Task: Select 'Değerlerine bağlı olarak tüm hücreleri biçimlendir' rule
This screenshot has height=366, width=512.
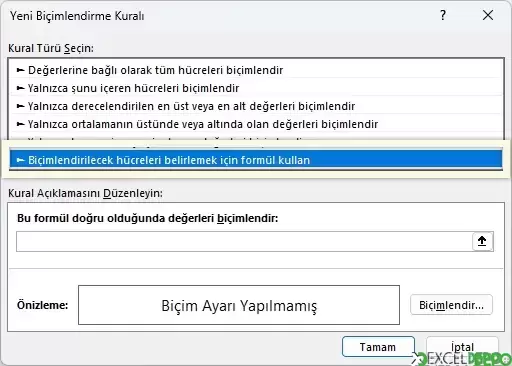Action: pos(256,70)
